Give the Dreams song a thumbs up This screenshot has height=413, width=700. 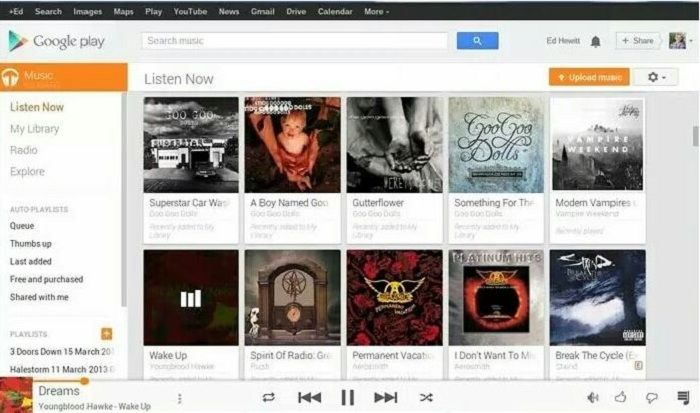(x=621, y=396)
